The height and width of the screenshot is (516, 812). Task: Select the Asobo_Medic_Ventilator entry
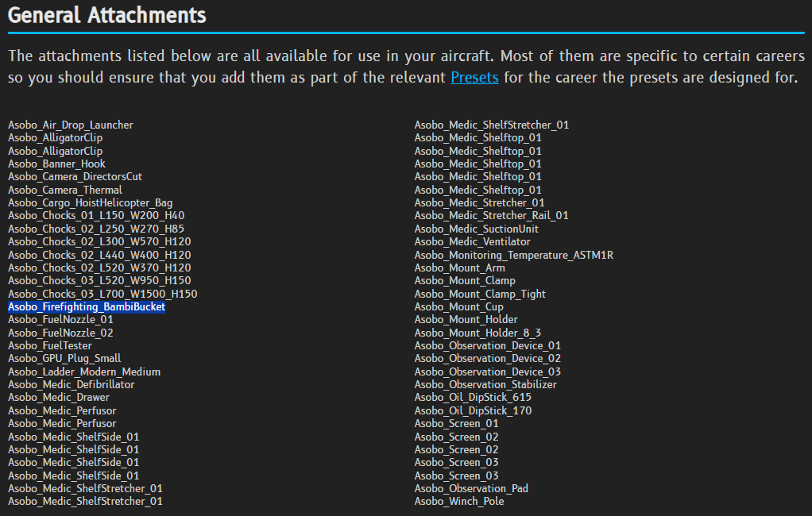click(x=473, y=242)
